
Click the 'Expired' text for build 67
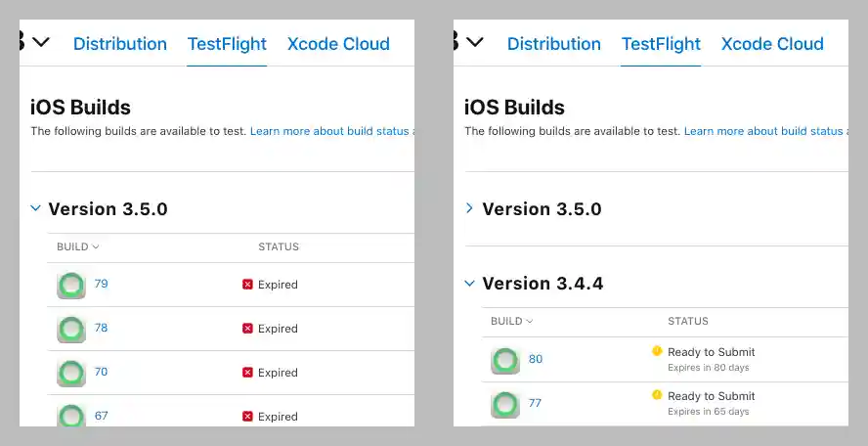pos(278,417)
